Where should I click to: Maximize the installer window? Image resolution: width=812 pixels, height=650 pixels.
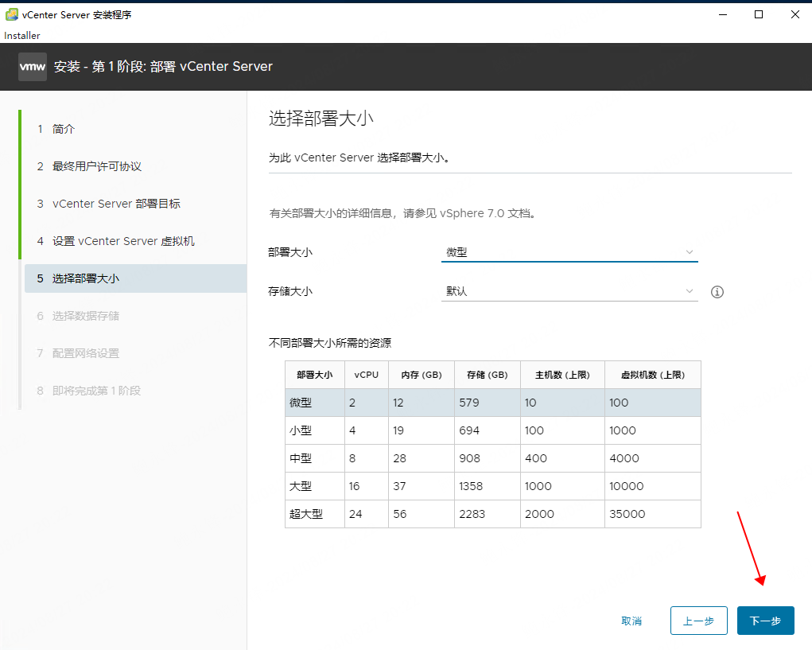click(759, 14)
